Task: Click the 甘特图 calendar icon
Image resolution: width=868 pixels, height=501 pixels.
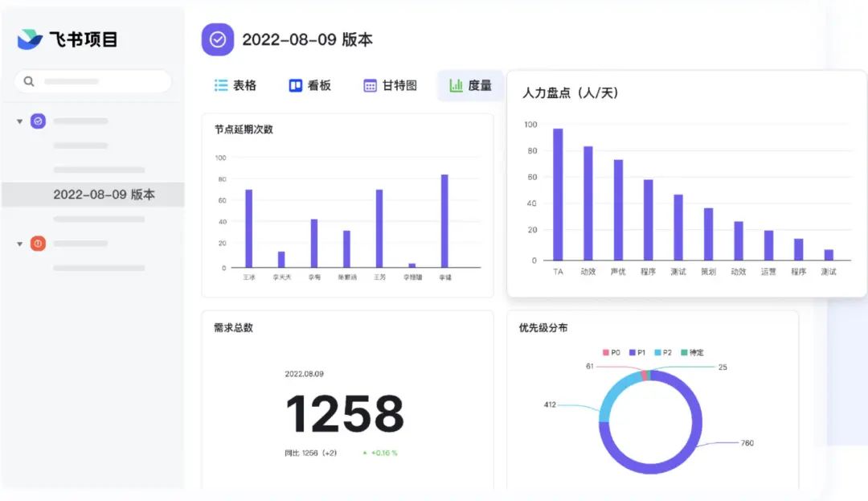Action: 370,86
